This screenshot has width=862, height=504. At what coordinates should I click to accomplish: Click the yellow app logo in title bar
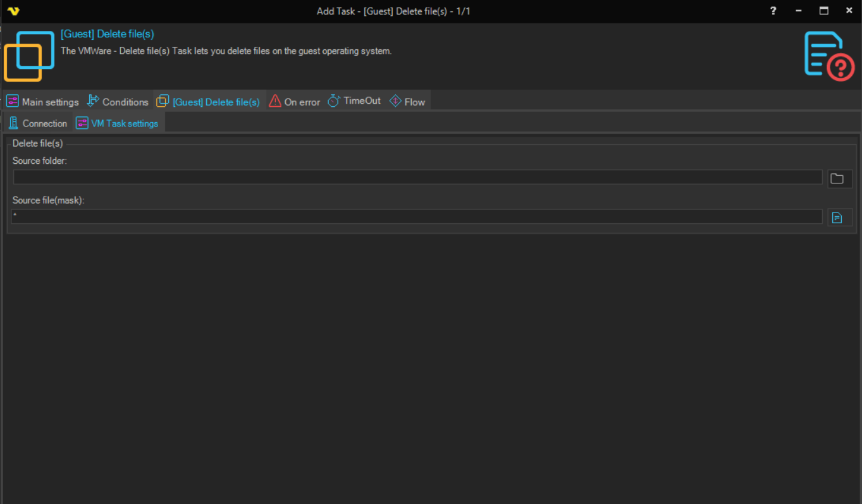(x=13, y=11)
